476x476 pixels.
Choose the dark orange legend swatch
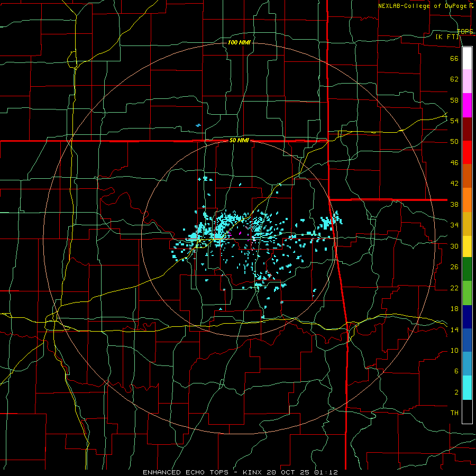467,176
